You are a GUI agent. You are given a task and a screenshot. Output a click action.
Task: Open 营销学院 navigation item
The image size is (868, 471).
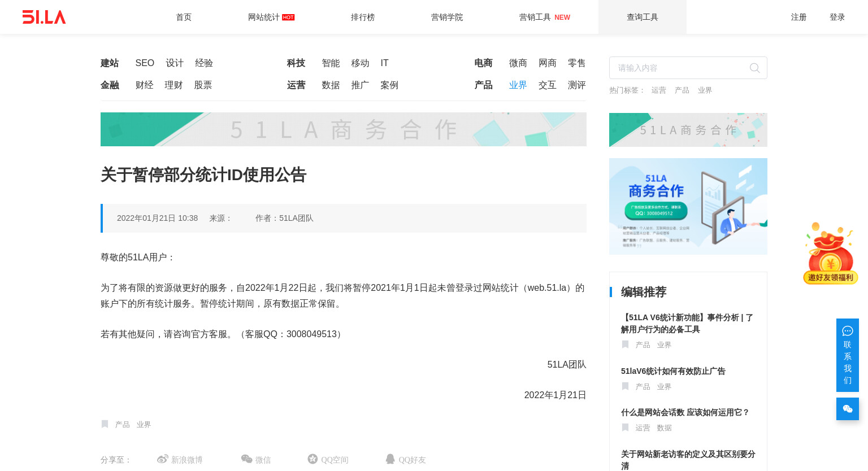coord(447,17)
